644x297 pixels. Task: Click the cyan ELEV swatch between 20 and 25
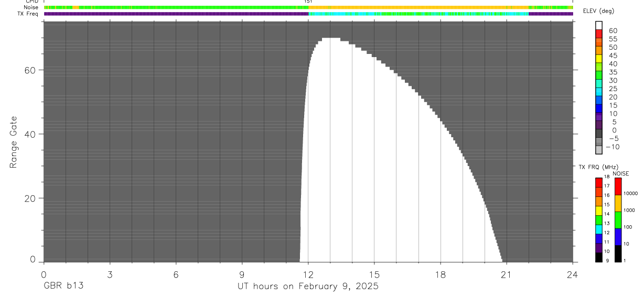click(x=599, y=92)
